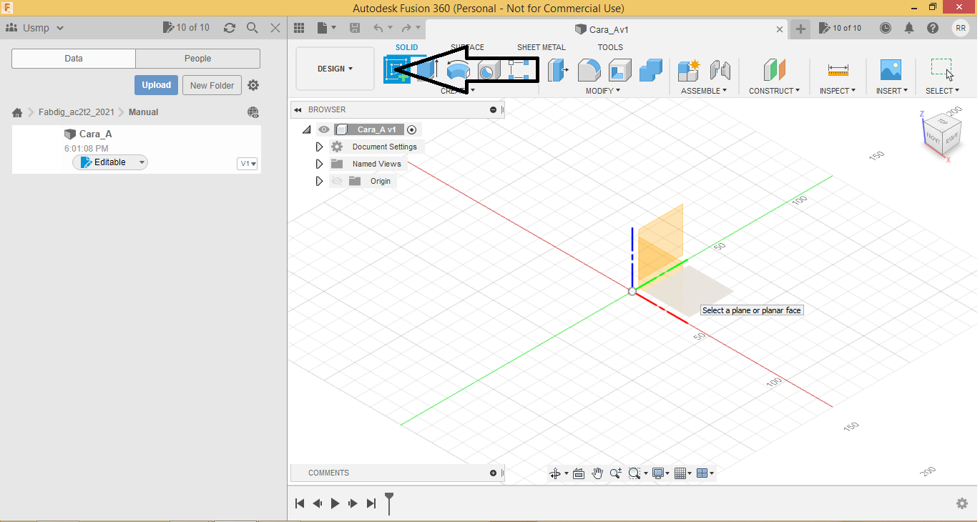This screenshot has width=980, height=522.
Task: Open the CONSTRUCT dropdown menu
Action: (775, 91)
